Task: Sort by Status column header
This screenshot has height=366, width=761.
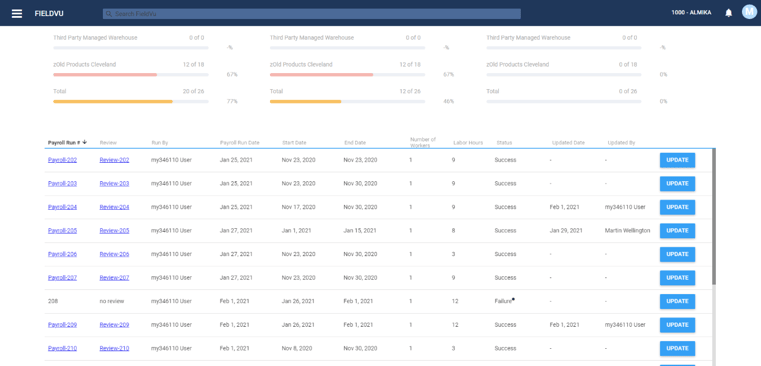Action: [x=504, y=143]
